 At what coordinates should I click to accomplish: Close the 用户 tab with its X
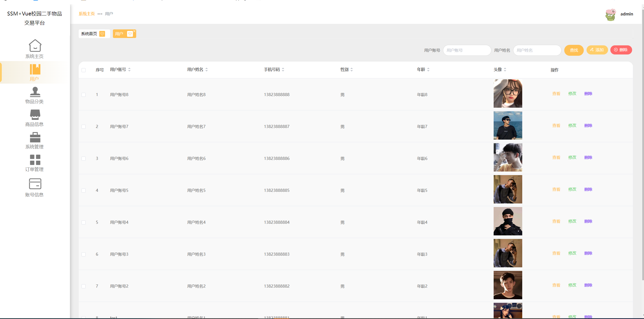134,31
